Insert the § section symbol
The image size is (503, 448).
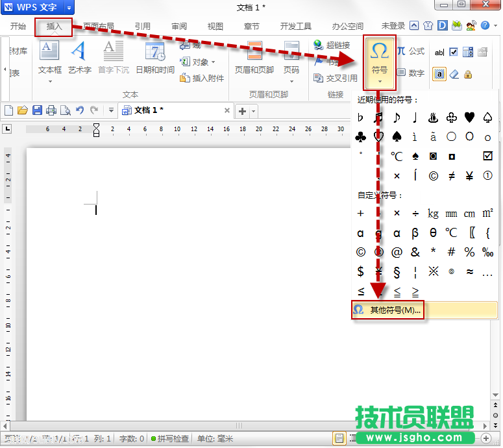coord(397,272)
